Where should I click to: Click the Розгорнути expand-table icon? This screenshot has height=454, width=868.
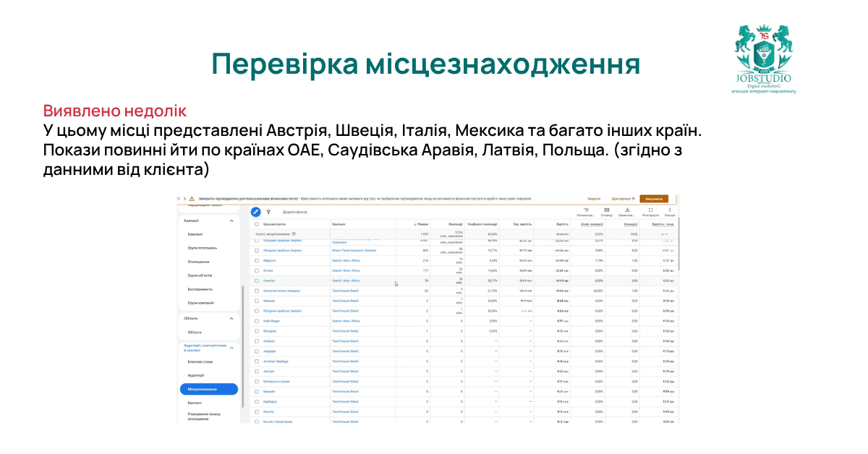click(x=650, y=210)
